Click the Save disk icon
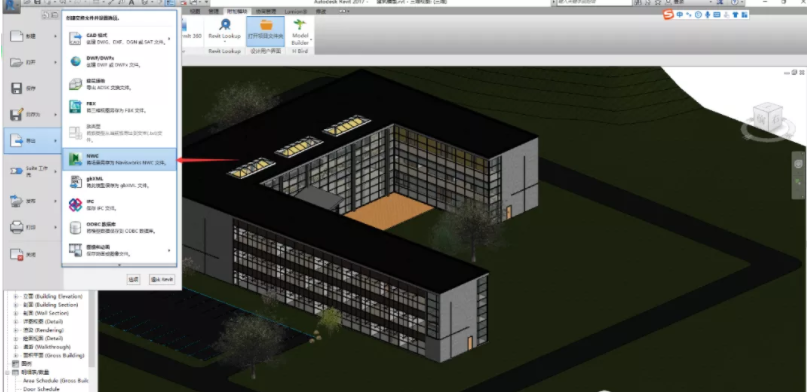Viewport: 807px width, 392px height. click(x=16, y=88)
